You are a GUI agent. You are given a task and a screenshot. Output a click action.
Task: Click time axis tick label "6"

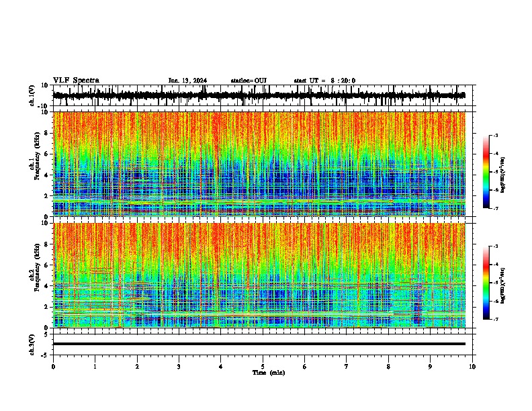(x=304, y=367)
